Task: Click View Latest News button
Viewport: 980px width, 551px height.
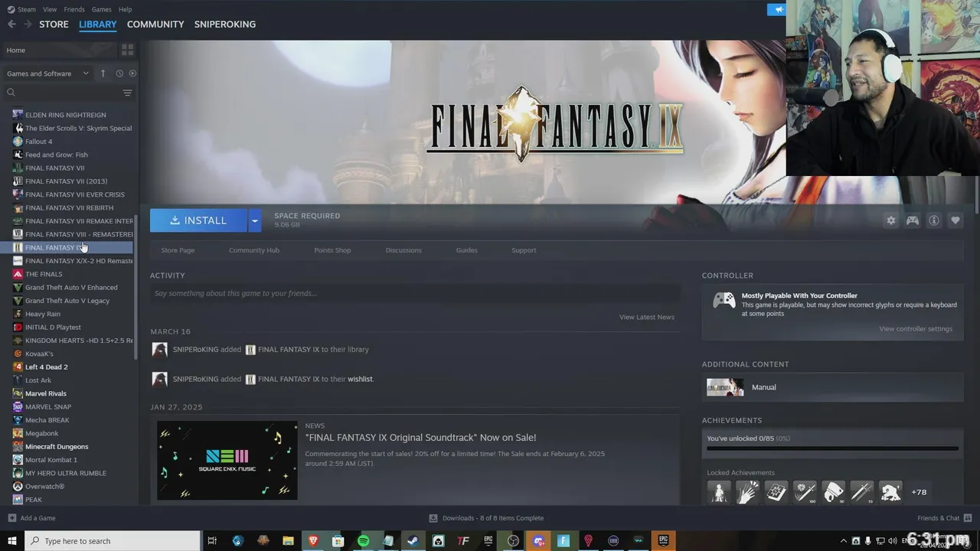Action: click(x=647, y=317)
